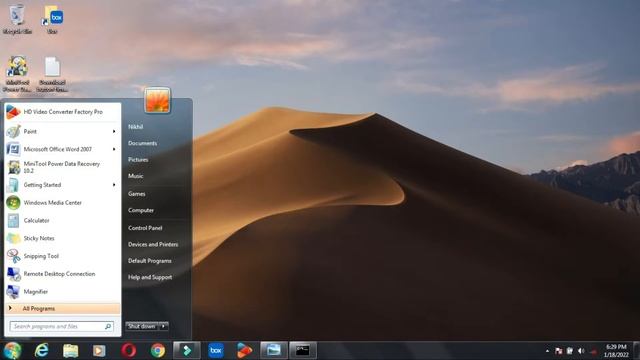Open HD Video Converter icon on taskbar
This screenshot has height=360, width=640.
click(x=244, y=351)
